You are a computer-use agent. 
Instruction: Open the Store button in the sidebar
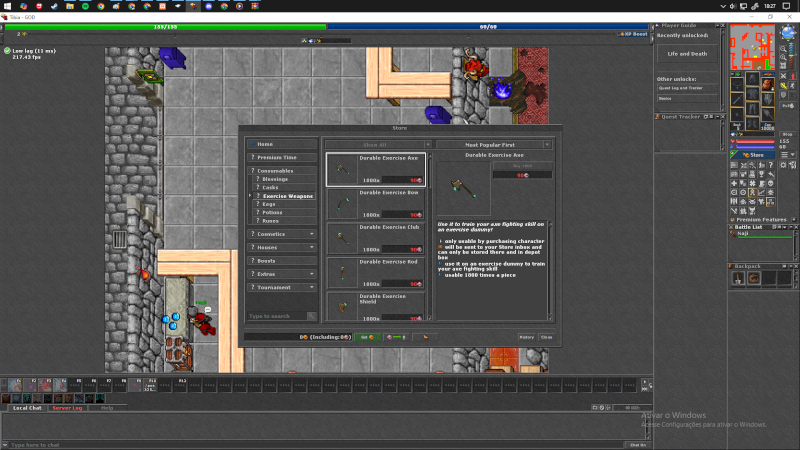point(753,155)
